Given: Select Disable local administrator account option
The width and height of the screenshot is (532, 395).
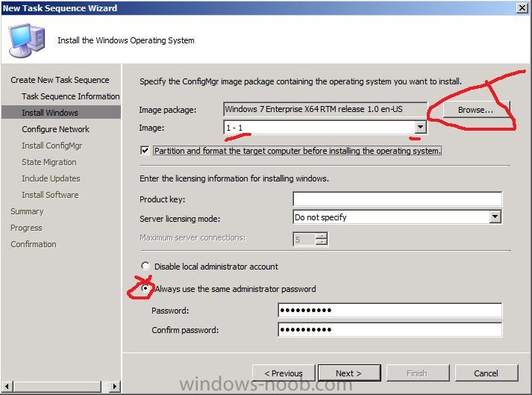Looking at the screenshot, I should (145, 266).
